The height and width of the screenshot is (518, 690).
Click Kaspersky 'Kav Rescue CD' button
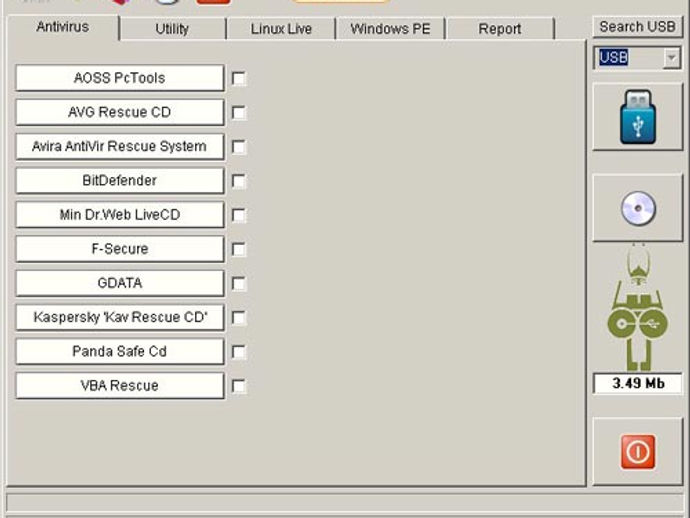click(120, 317)
